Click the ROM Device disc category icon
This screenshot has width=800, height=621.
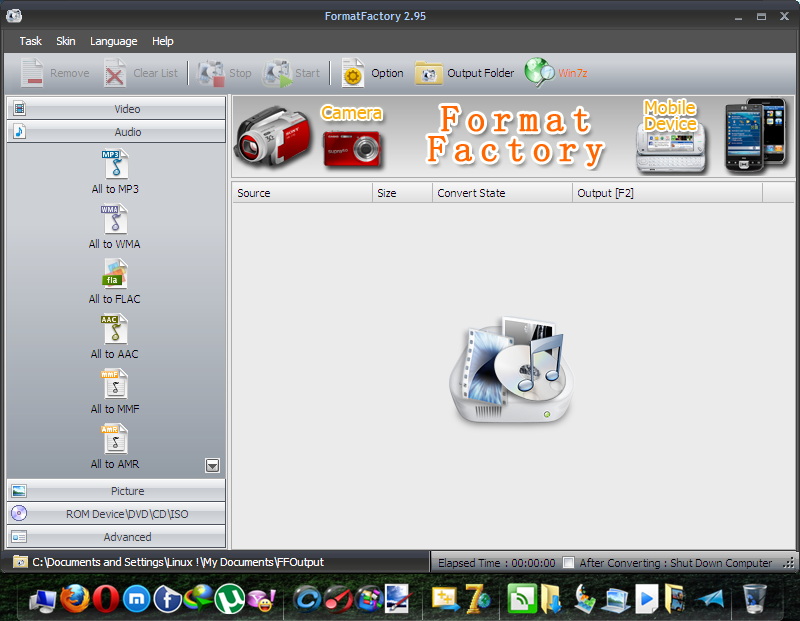pos(19,513)
